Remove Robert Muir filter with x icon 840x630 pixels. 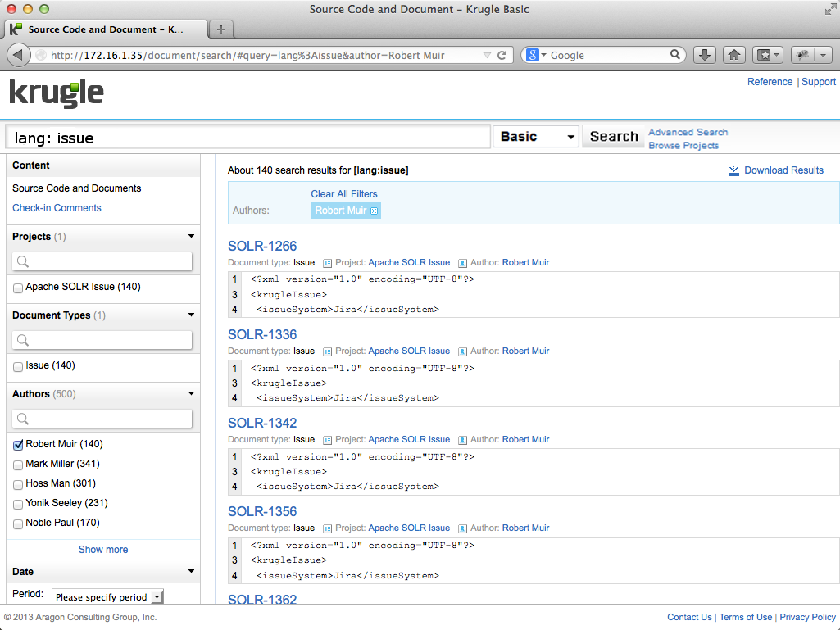[x=374, y=211]
